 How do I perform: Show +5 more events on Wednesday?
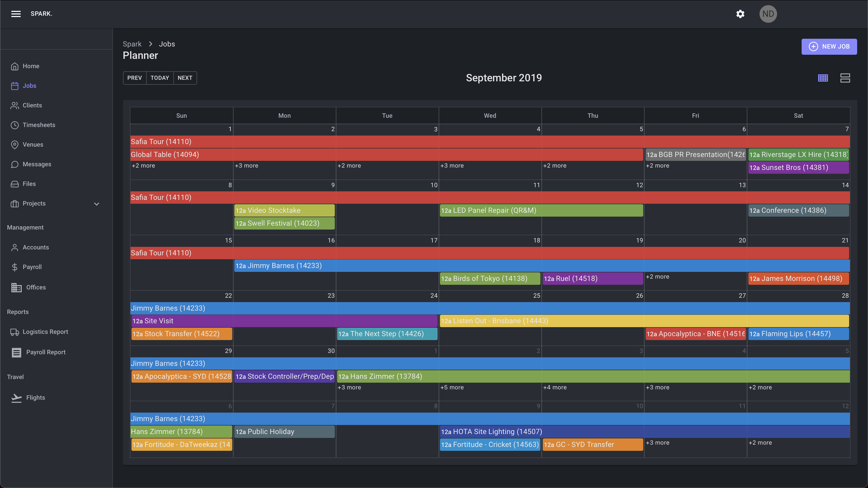452,387
